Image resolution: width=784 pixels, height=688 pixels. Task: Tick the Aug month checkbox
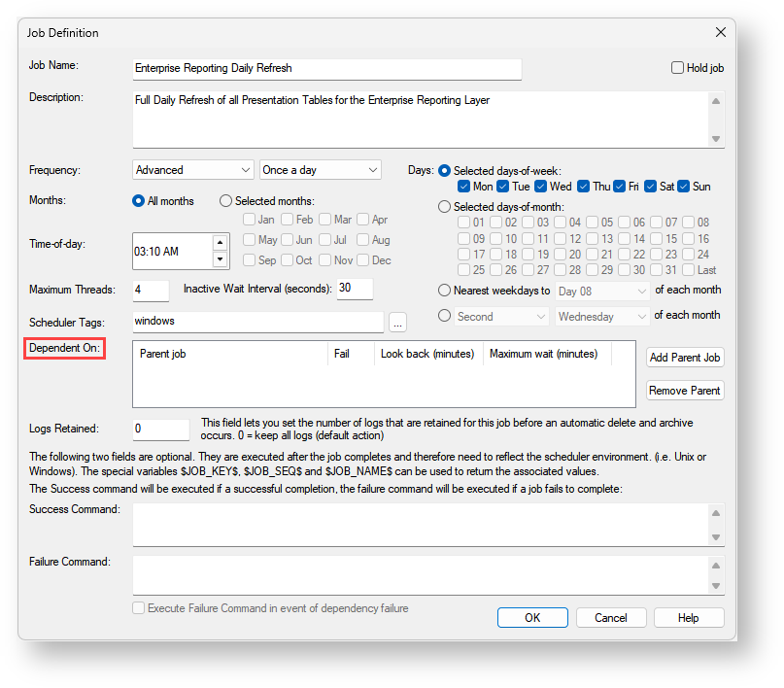click(363, 240)
